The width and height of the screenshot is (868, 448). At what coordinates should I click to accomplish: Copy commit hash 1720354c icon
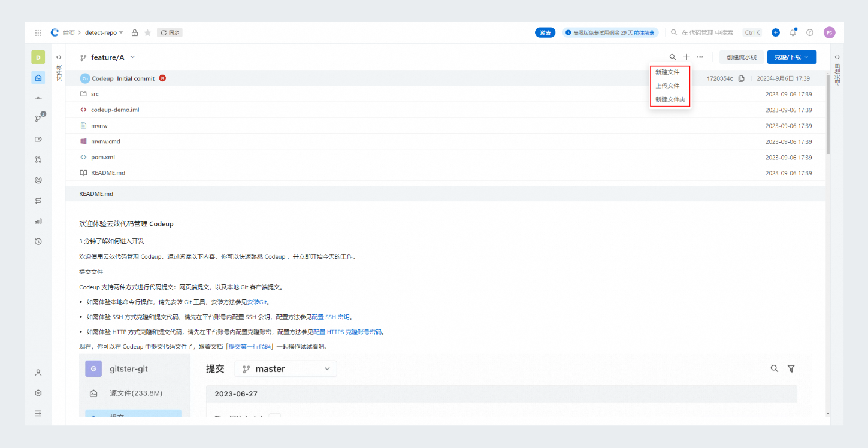point(742,78)
